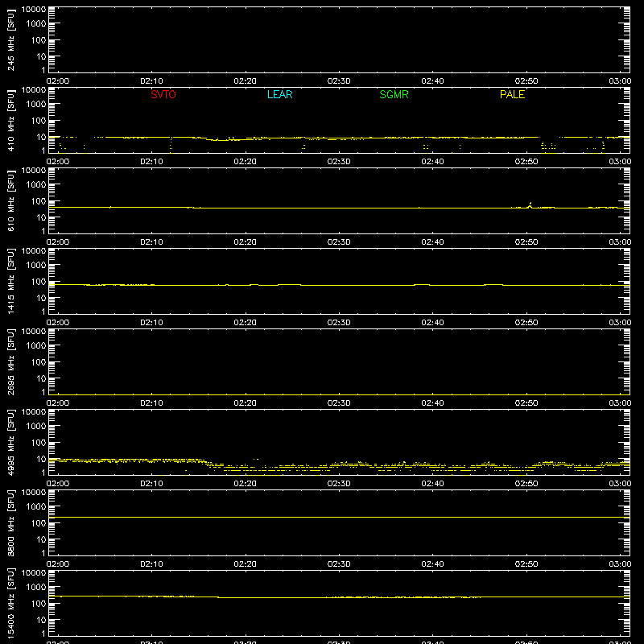Click the 100 value on 4995 MHz axis
The width and height of the screenshot is (644, 644).
(39, 443)
